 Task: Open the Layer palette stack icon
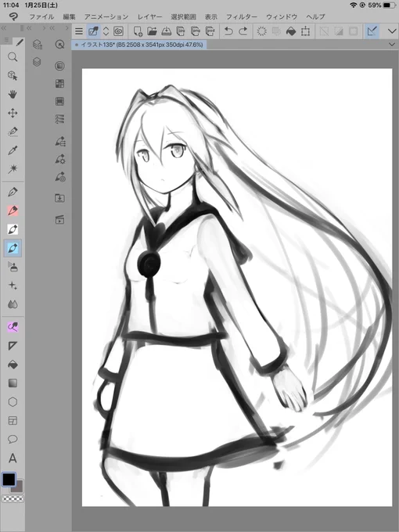click(x=37, y=62)
